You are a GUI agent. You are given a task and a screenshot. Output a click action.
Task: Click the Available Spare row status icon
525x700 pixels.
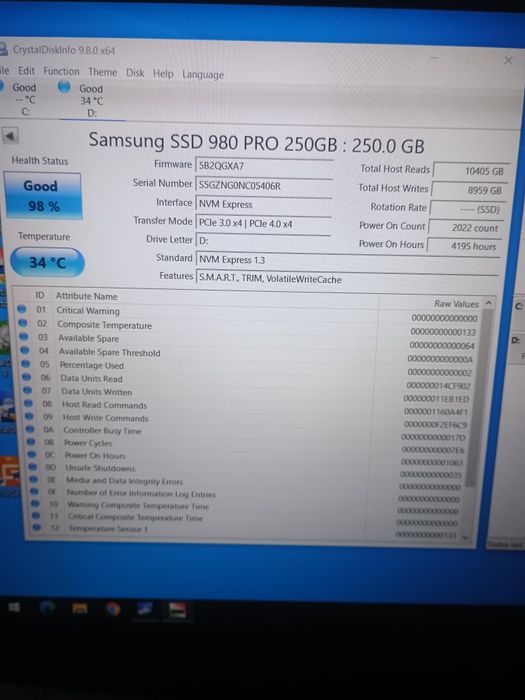click(24, 337)
